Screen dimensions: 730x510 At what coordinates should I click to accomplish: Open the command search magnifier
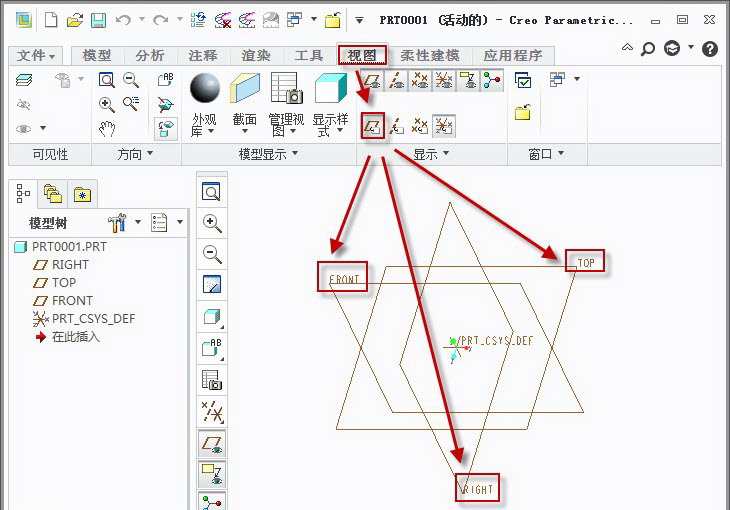click(x=648, y=48)
